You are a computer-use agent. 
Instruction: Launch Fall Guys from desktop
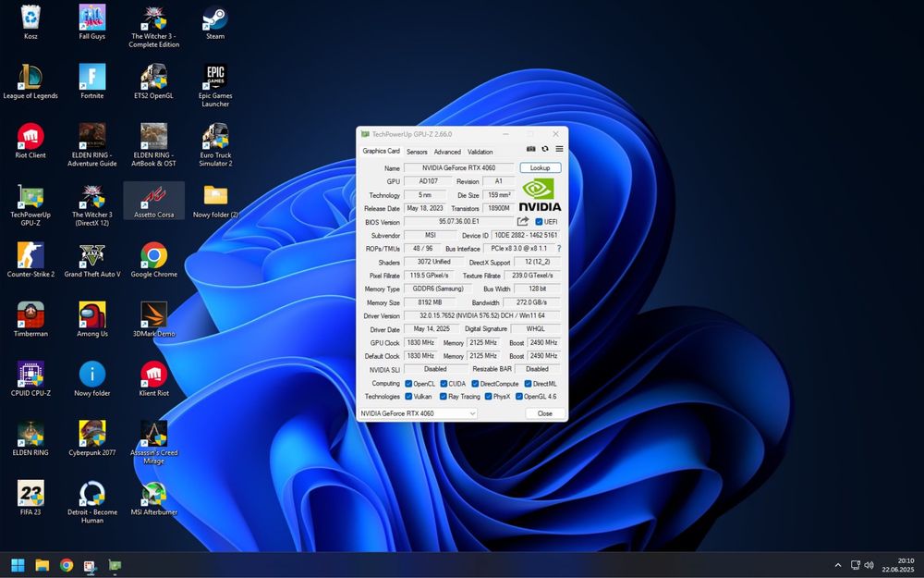(x=91, y=22)
